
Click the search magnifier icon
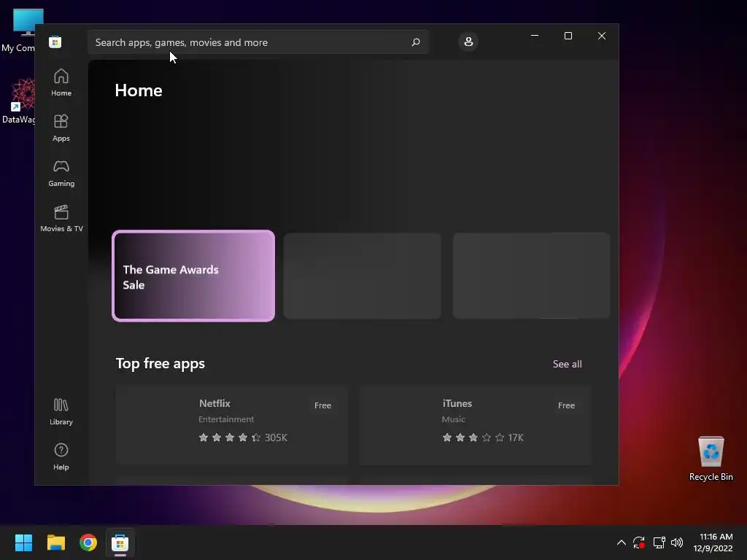(415, 42)
